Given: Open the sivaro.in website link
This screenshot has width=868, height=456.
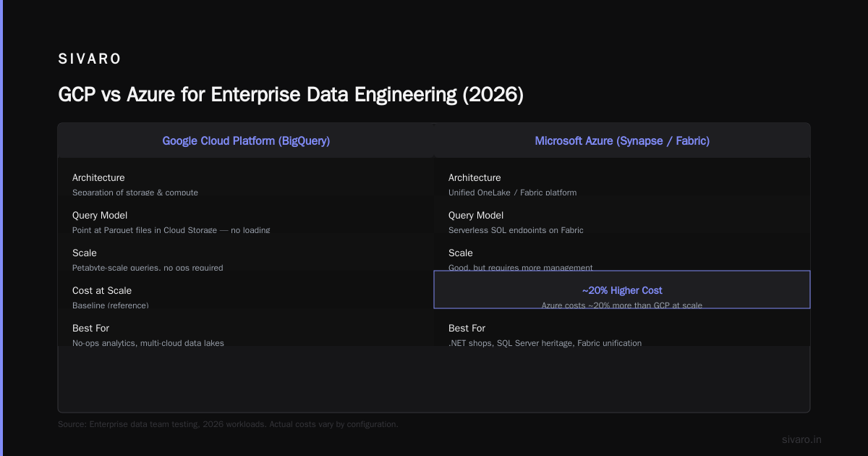Looking at the screenshot, I should tap(801, 439).
